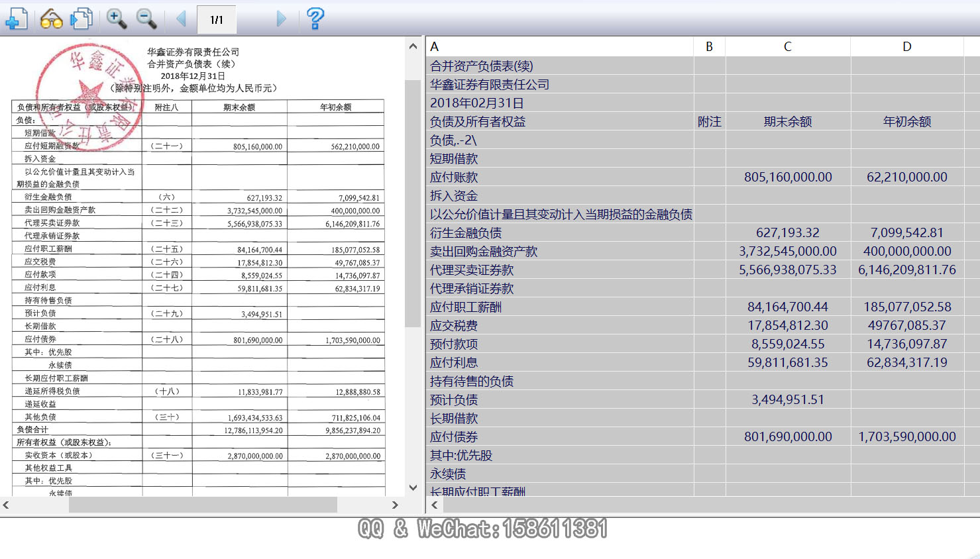Screen dimensions: 980x559
Task: Click the image pane's vertical scroll up arrow
Action: click(413, 46)
